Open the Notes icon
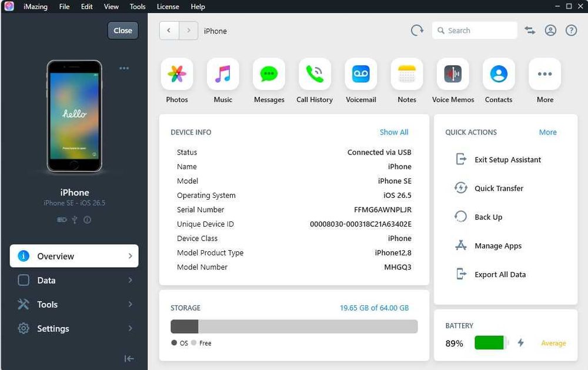 tap(407, 74)
